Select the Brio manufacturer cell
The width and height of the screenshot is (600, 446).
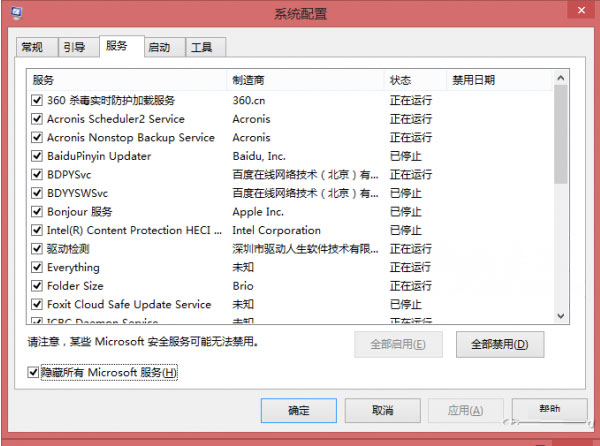click(x=243, y=286)
